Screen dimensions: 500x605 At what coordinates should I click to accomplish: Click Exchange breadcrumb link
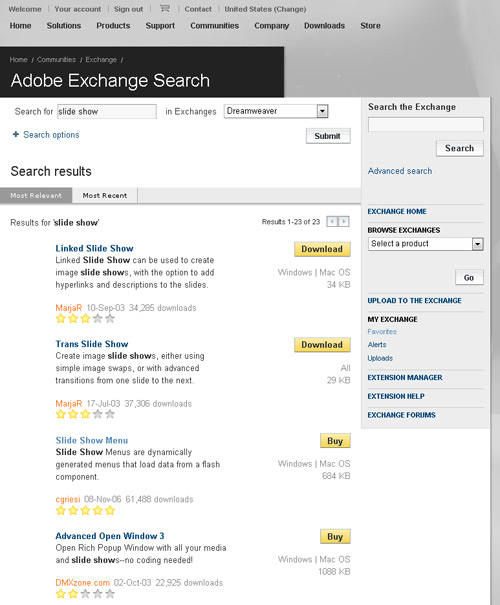101,59
